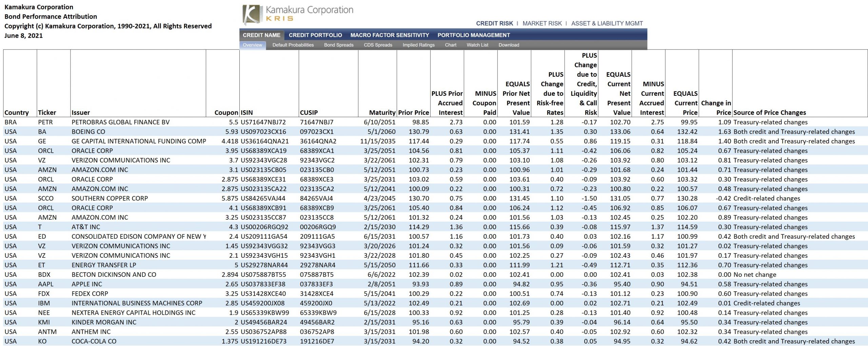868x346 pixels.
Task: Click maturity 5/1/2060 cell
Action: pos(381,132)
